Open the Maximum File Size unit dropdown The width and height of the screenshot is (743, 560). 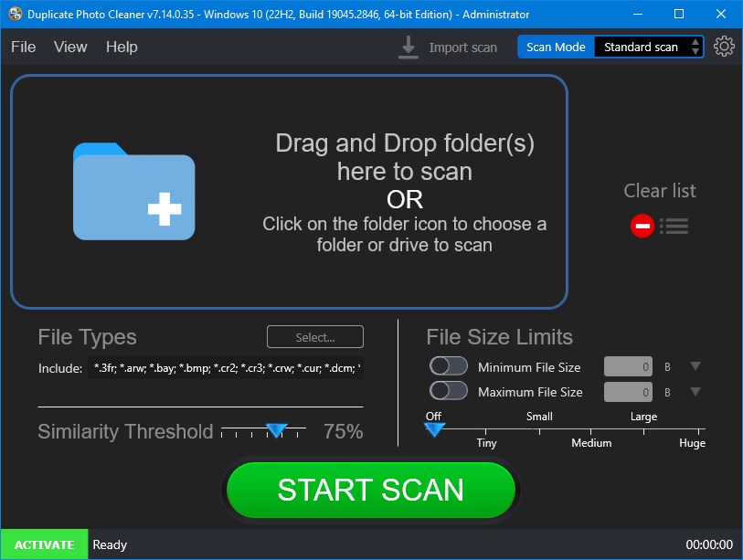tap(695, 389)
